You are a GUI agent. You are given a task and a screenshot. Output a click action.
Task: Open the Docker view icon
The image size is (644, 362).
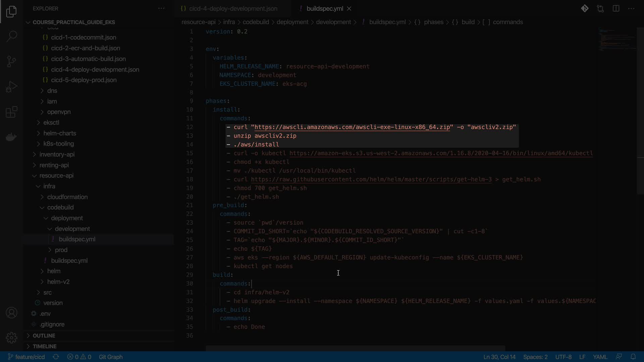(11, 137)
